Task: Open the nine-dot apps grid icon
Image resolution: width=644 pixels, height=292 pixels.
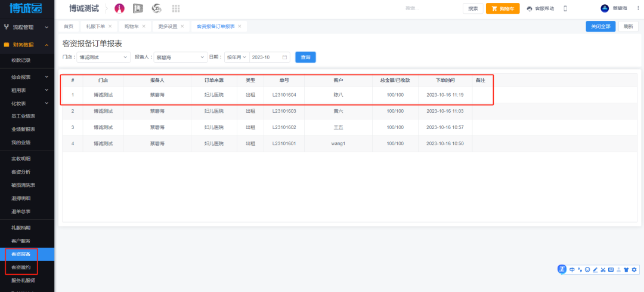Action: [176, 8]
